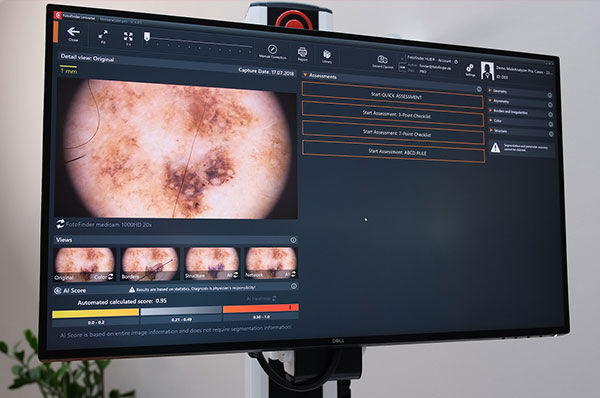
Task: Click refresh icon beside FotoFinder medicam label
Action: (60, 224)
